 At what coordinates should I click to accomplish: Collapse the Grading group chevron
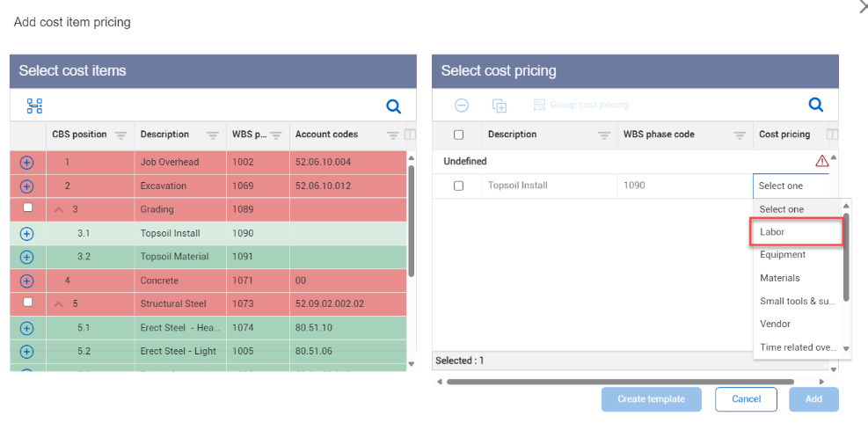tap(59, 209)
